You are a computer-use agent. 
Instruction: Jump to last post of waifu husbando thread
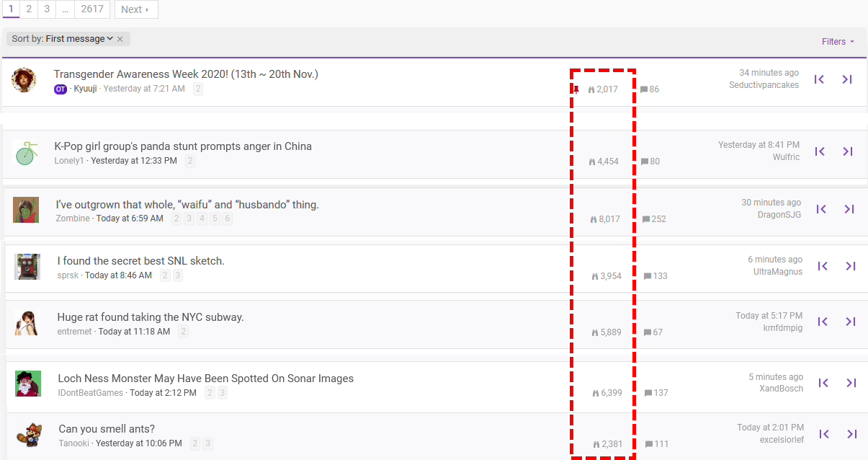(x=849, y=209)
